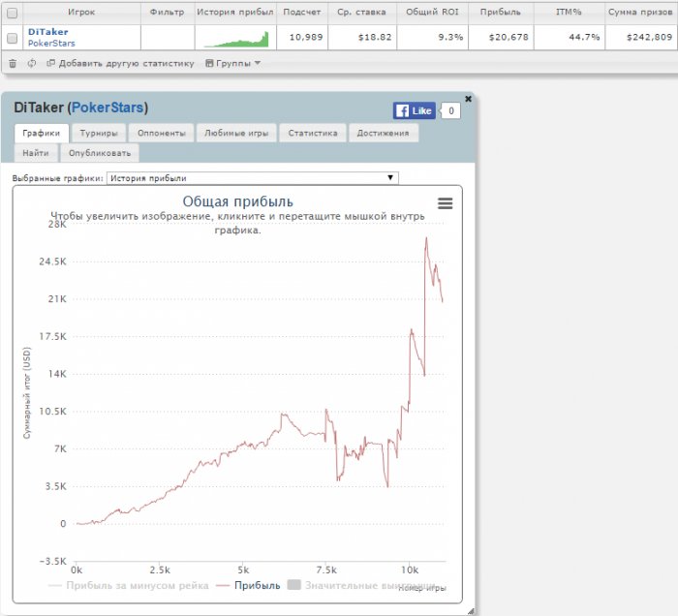Close the DiTaker panel
The image size is (678, 616).
click(x=468, y=99)
